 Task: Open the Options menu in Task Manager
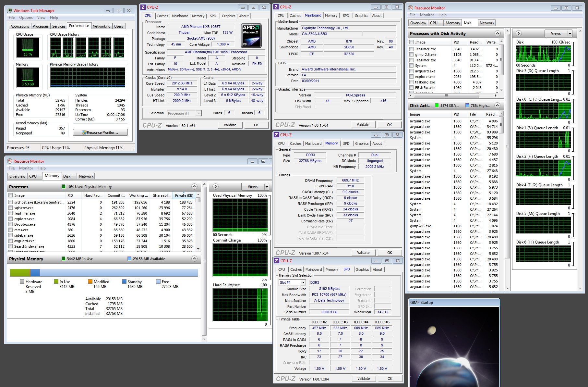tap(26, 18)
